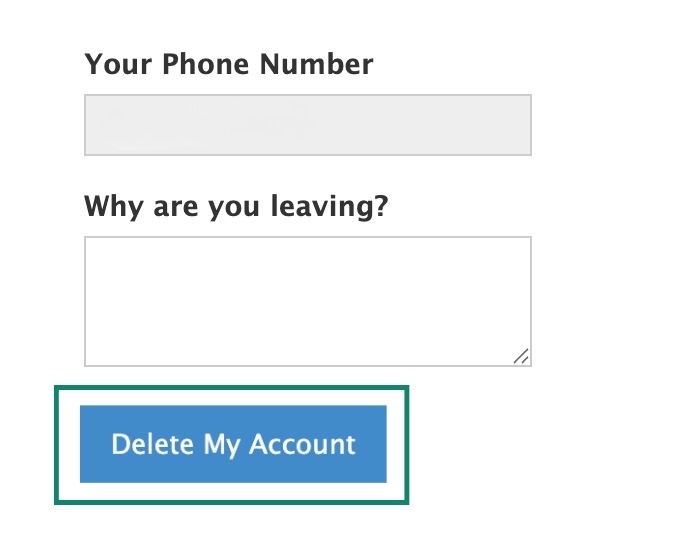Click the Why are you leaving text area
The width and height of the screenshot is (674, 538).
pos(307,301)
